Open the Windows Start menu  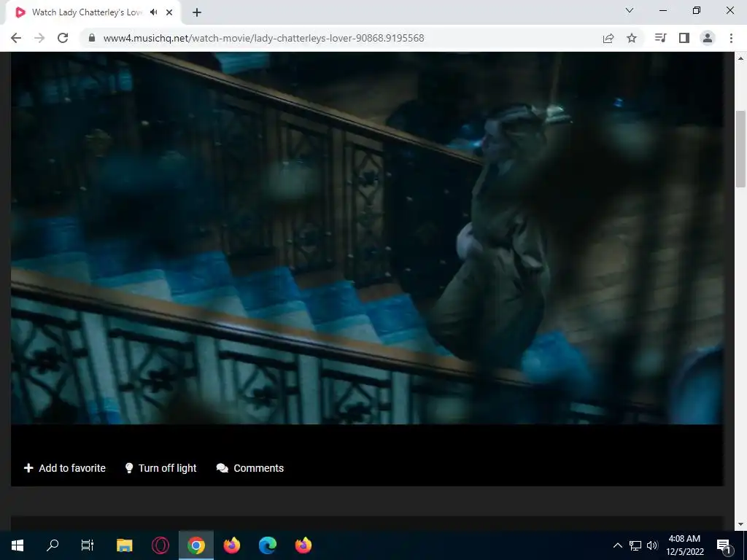[x=18, y=545]
